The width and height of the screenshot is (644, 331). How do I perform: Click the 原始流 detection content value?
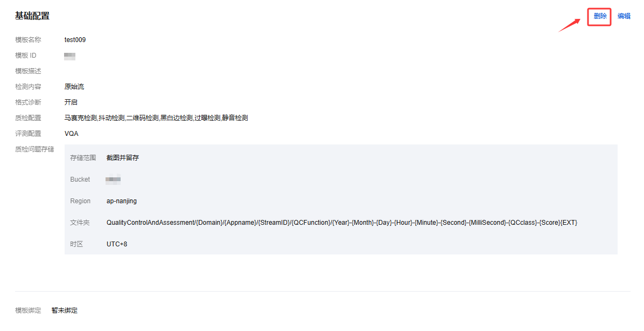pos(74,87)
